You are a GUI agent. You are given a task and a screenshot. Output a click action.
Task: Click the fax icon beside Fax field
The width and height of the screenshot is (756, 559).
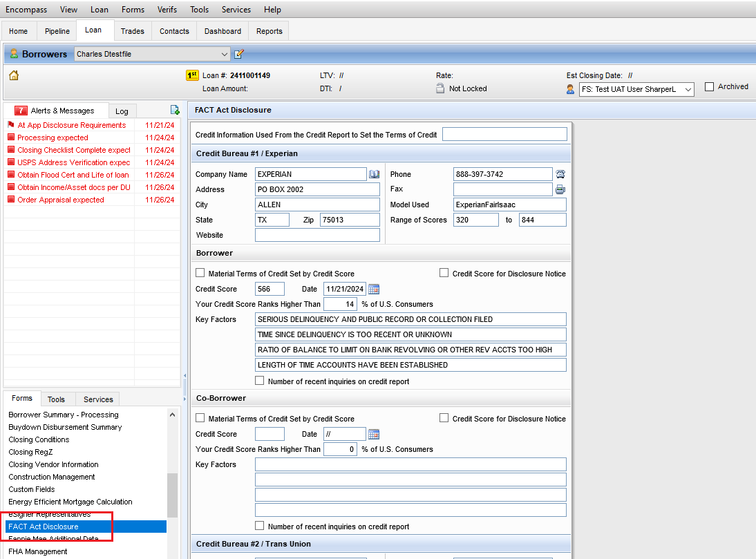560,189
